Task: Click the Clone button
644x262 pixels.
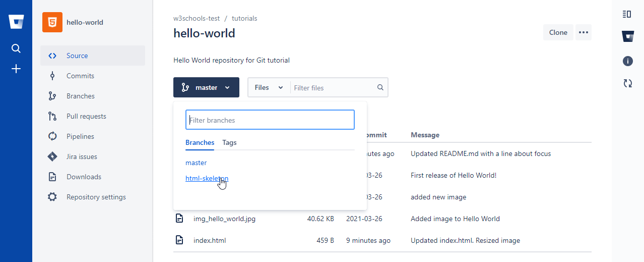Action: [558, 32]
